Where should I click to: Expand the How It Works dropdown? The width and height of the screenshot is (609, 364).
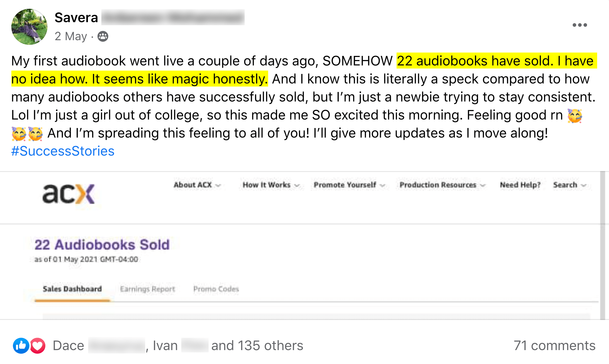click(x=271, y=185)
